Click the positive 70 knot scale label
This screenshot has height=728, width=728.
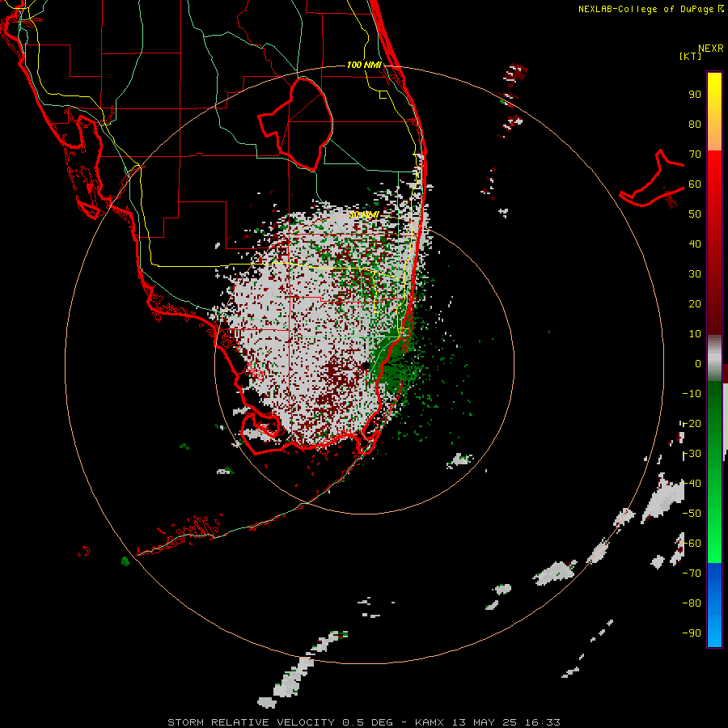pyautogui.click(x=695, y=154)
